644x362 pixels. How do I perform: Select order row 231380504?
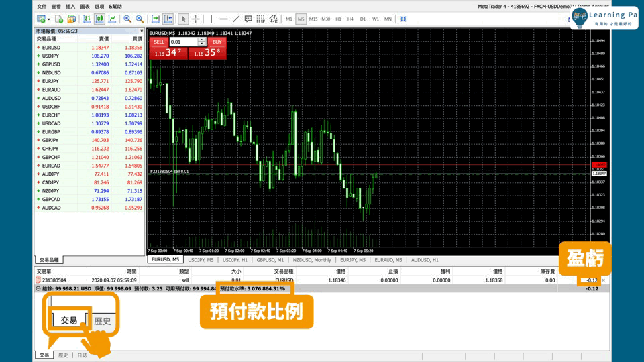[x=321, y=280]
